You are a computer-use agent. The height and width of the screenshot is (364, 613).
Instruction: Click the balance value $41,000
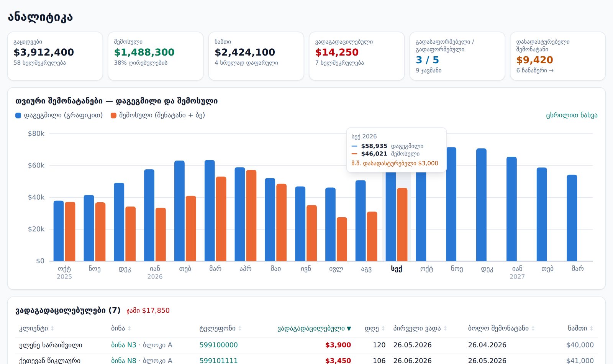pyautogui.click(x=580, y=361)
